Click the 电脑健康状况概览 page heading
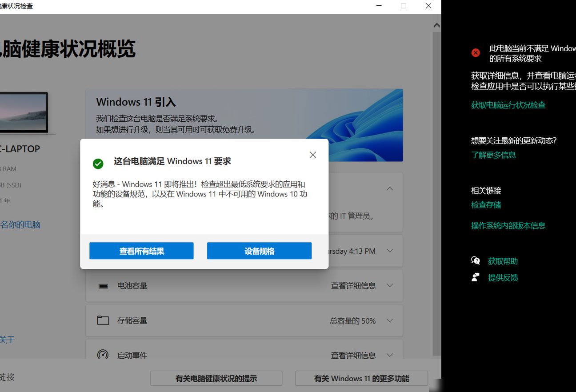The image size is (576, 392). coord(68,49)
